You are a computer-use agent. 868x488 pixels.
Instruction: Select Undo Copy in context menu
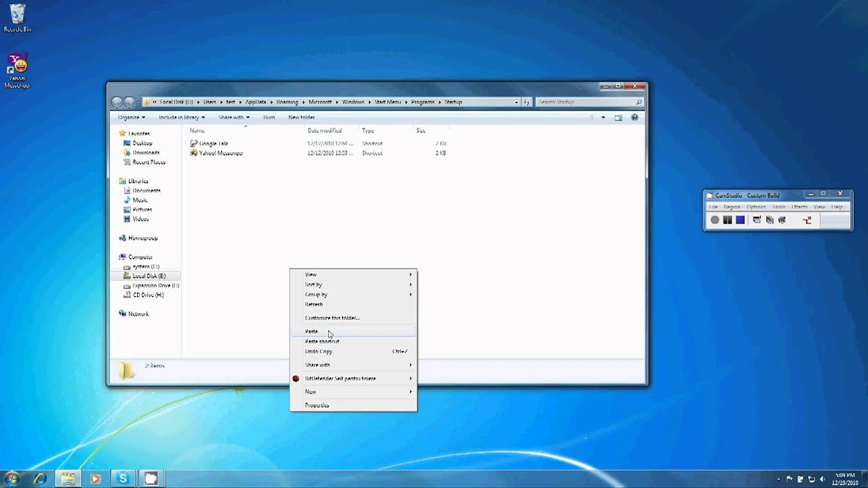(353, 351)
